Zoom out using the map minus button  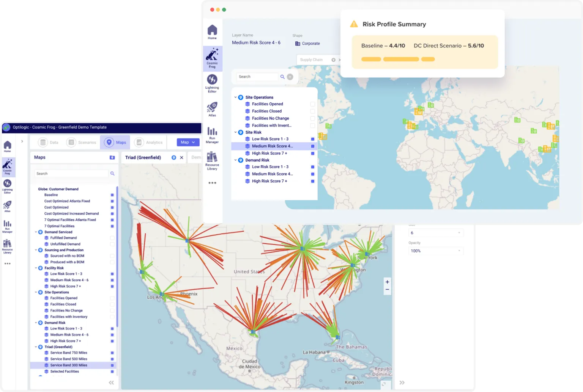[387, 289]
